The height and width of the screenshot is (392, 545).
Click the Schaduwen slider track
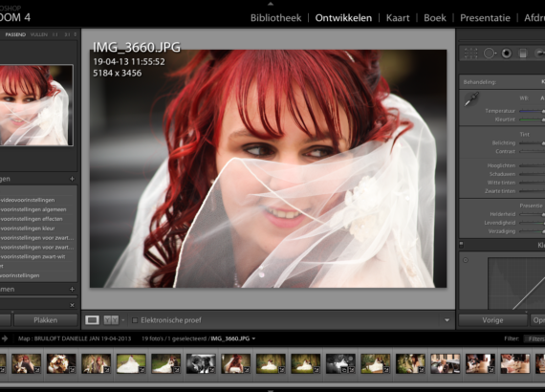(x=532, y=174)
